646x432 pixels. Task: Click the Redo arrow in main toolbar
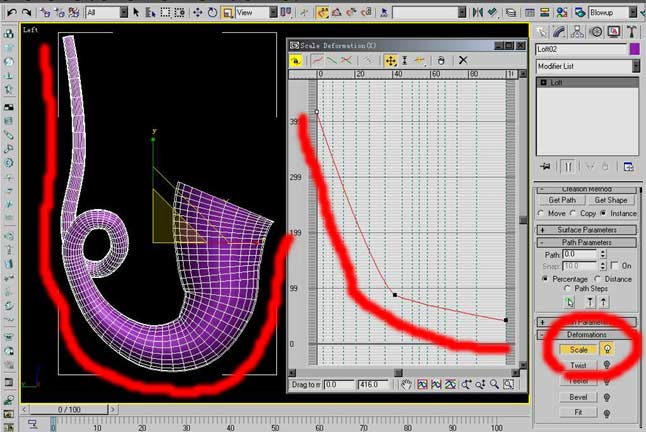coord(26,13)
